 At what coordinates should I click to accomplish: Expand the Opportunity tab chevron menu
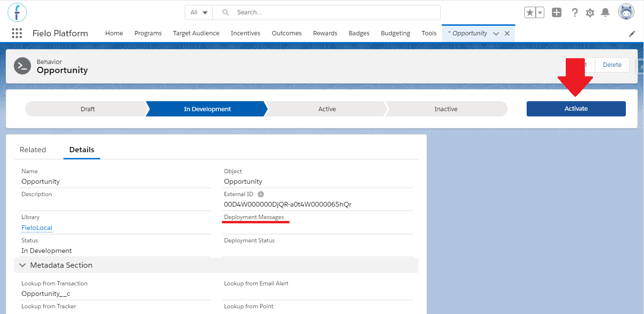point(496,34)
